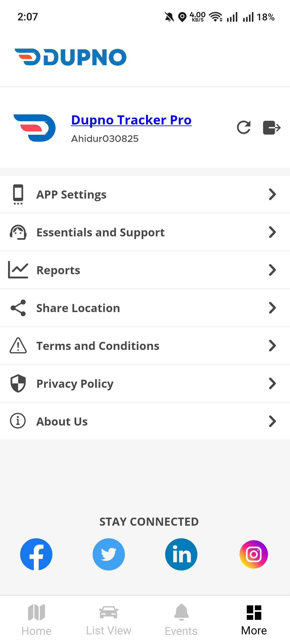The height and width of the screenshot is (644, 290).
Task: Open Share Location menu entry
Action: point(145,308)
